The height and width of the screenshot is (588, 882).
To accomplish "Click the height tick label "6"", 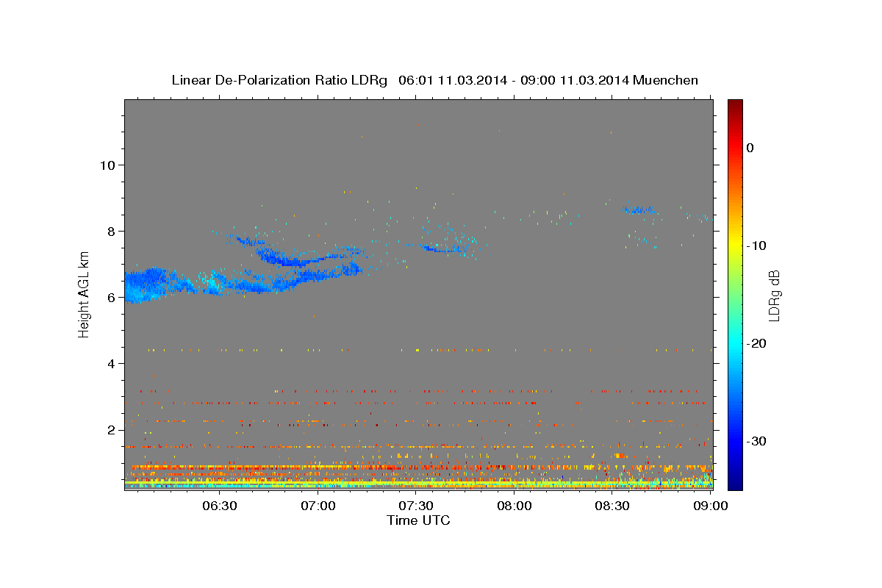I will pyautogui.click(x=110, y=297).
